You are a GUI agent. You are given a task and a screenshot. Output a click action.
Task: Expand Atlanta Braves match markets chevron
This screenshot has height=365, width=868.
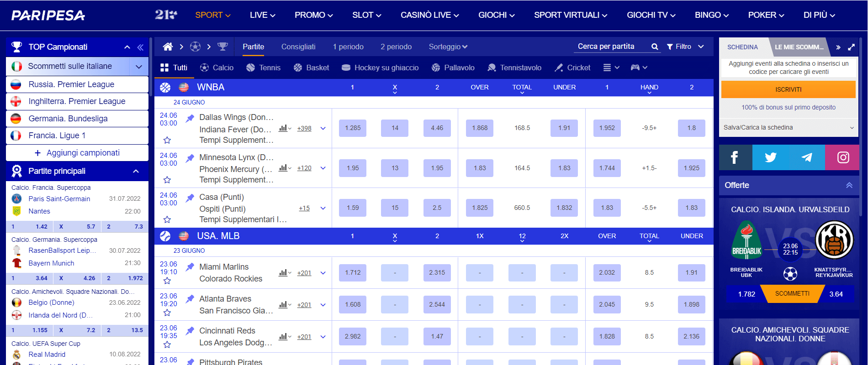coord(323,305)
